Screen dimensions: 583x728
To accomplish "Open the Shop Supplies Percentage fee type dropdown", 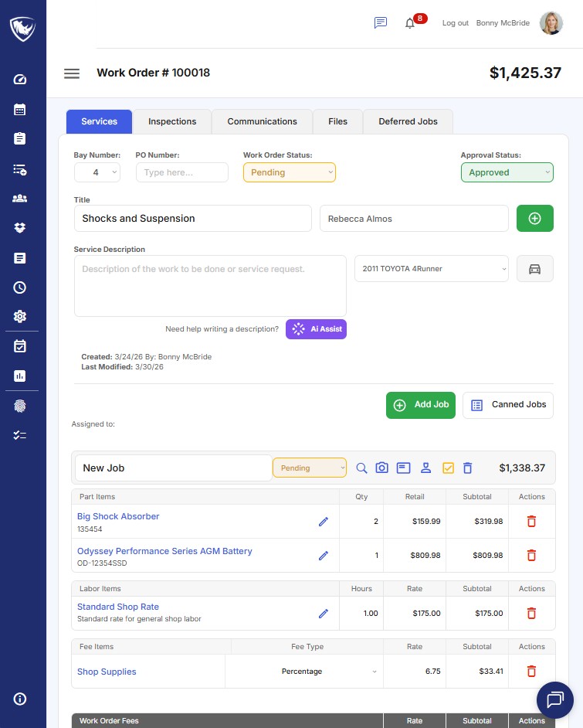I will pyautogui.click(x=304, y=672).
